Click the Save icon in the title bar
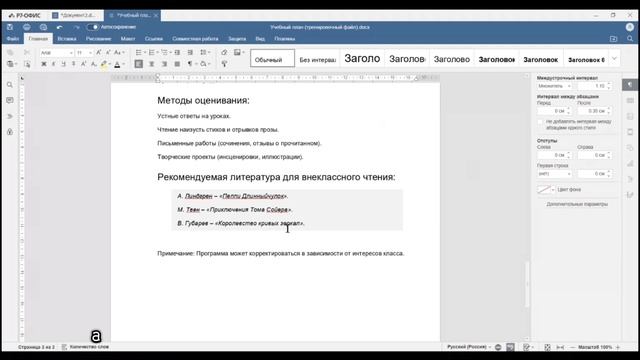The height and width of the screenshot is (360, 640). click(x=10, y=27)
